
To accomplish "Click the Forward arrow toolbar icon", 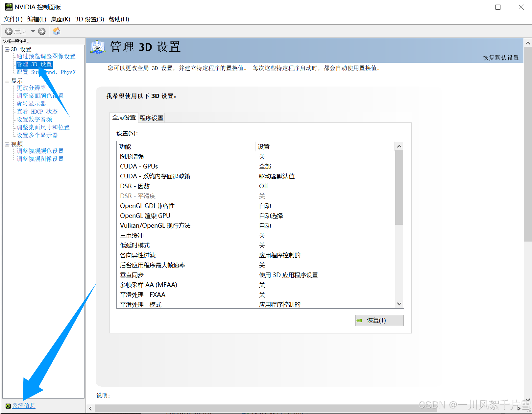I will [42, 31].
